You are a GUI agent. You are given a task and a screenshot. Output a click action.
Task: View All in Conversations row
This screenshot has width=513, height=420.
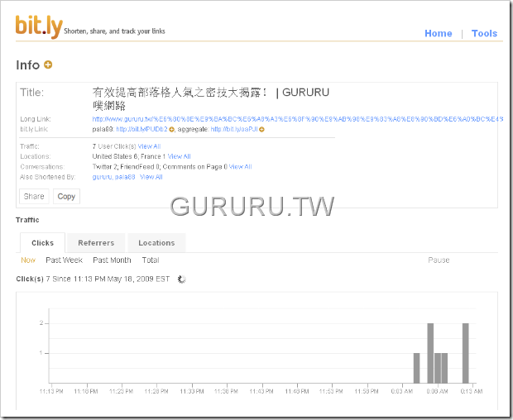[x=240, y=167]
